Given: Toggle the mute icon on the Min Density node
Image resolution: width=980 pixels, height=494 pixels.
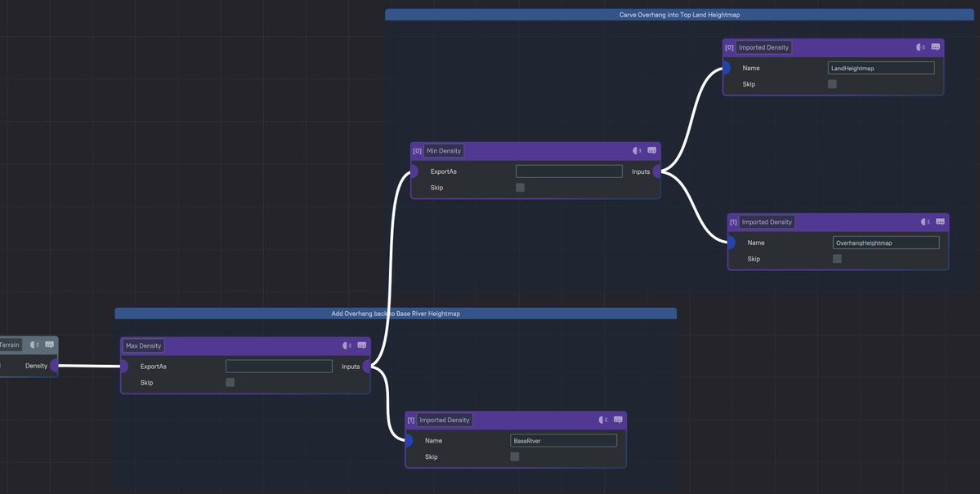Looking at the screenshot, I should pyautogui.click(x=633, y=149).
